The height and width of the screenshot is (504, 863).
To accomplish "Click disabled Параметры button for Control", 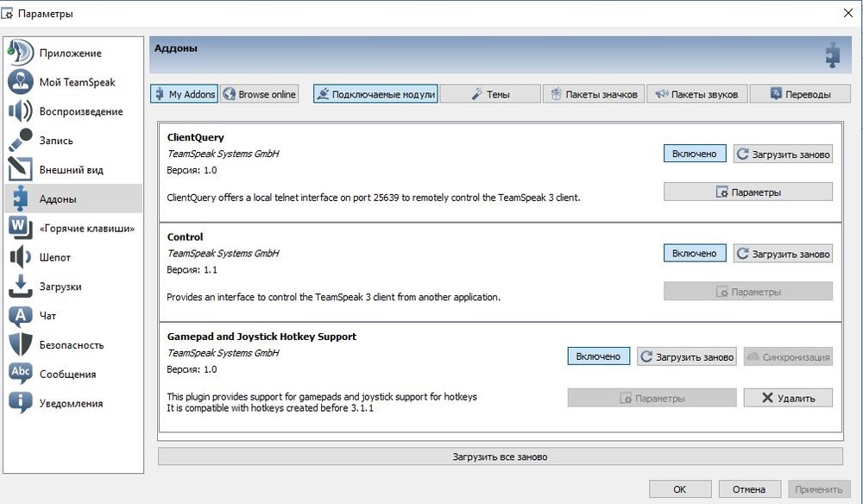I will click(x=748, y=292).
